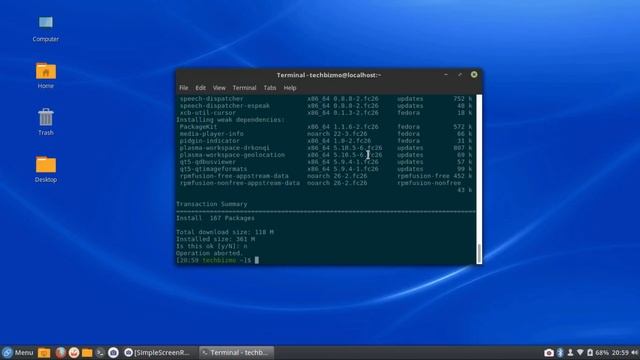640x360 pixels.
Task: Click the 'Installed size: 361 M' line
Action: click(216, 239)
